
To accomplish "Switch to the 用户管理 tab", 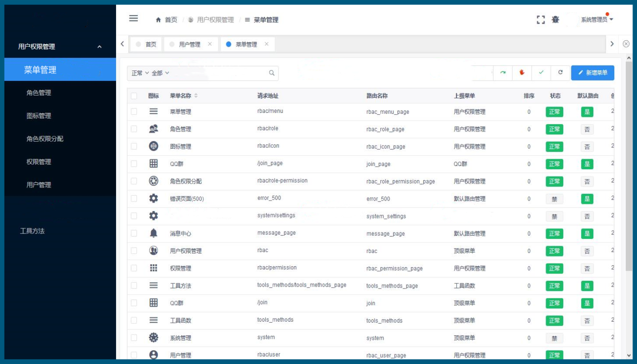I will pyautogui.click(x=190, y=44).
